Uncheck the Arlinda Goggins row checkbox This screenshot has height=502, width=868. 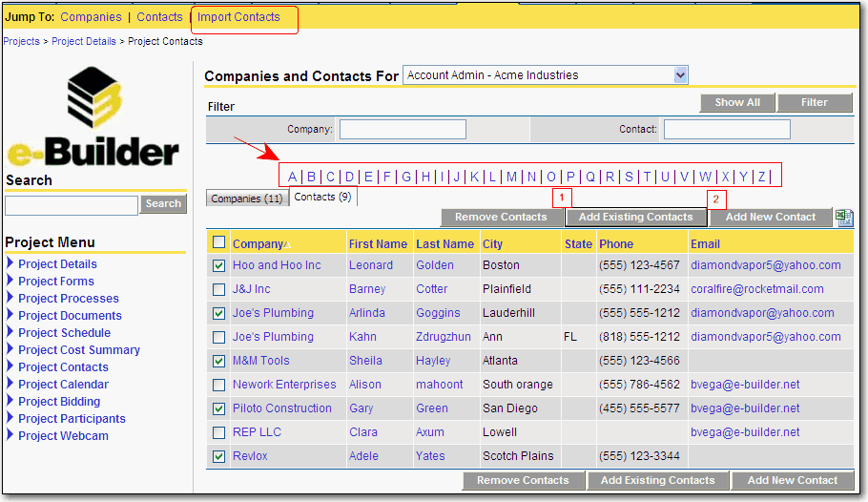[219, 313]
